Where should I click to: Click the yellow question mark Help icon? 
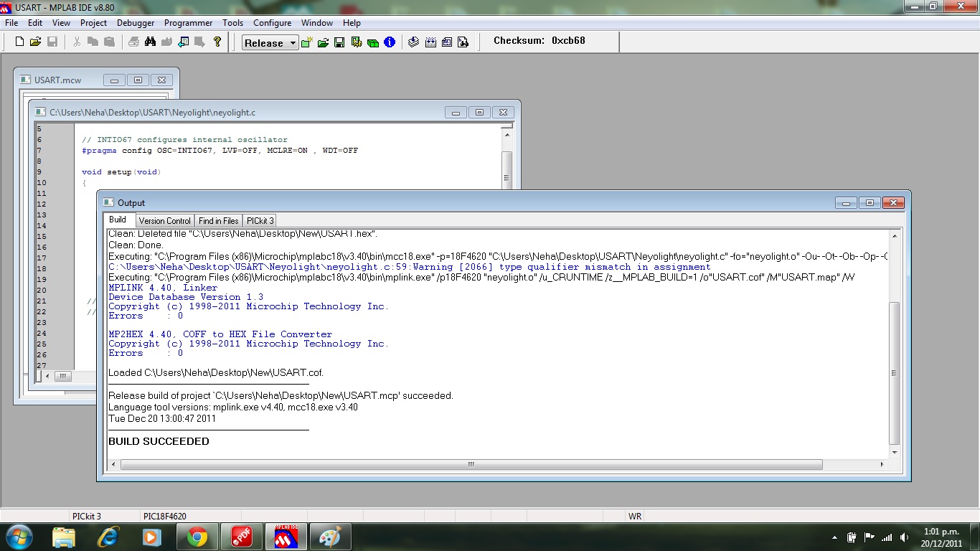(x=217, y=42)
